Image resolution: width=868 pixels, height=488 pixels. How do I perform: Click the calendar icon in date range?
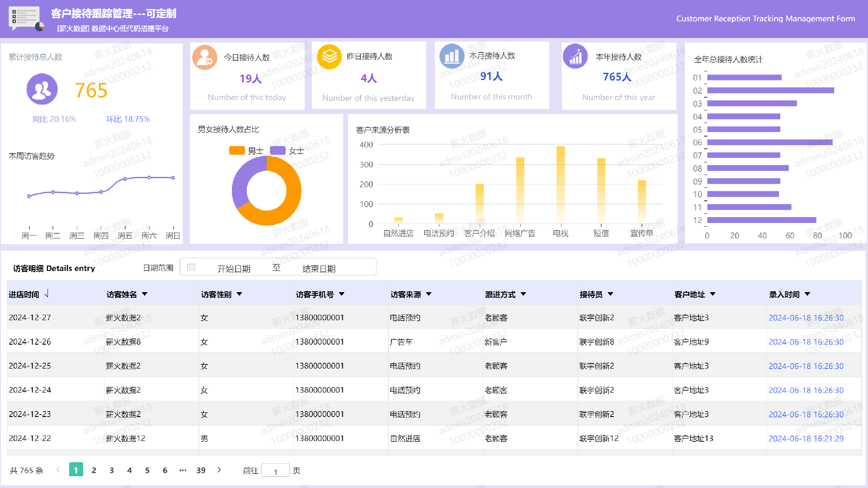pyautogui.click(x=191, y=267)
